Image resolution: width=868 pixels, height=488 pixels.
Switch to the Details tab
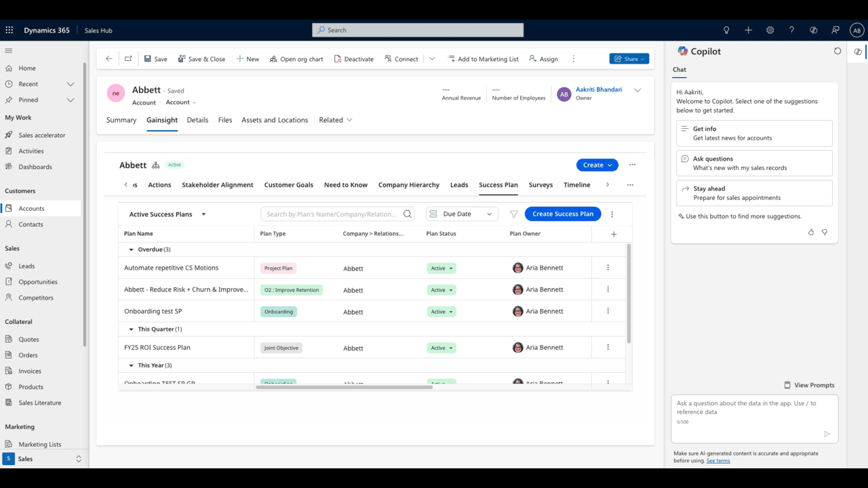[197, 120]
